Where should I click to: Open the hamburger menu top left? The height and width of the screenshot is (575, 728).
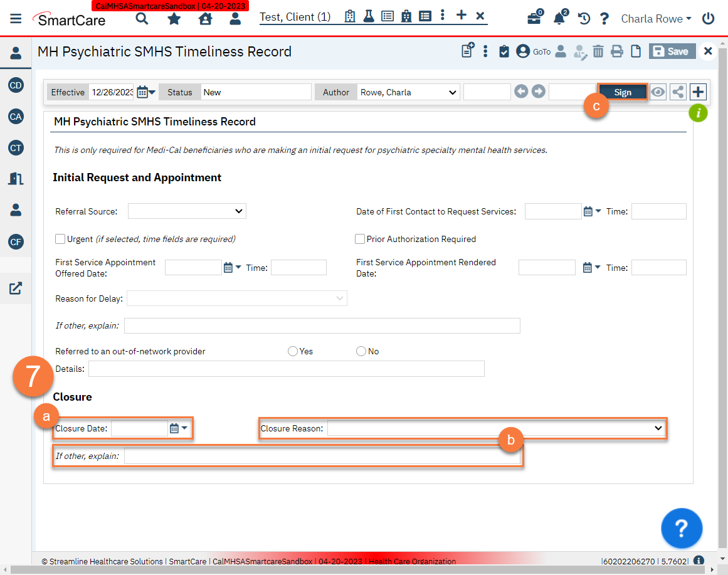pos(16,18)
